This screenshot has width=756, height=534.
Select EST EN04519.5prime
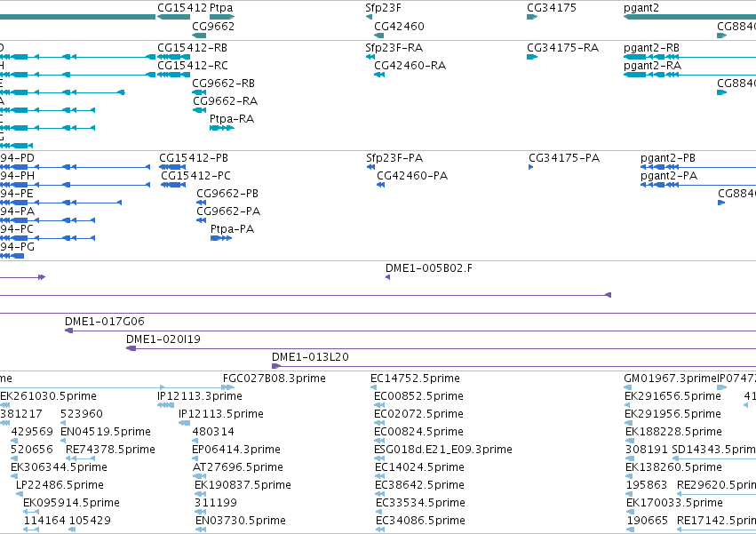(x=105, y=432)
